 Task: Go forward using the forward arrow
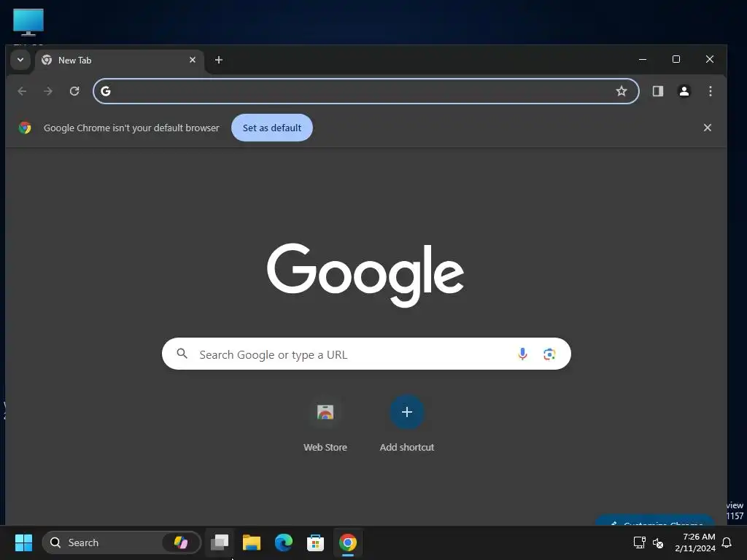coord(48,91)
